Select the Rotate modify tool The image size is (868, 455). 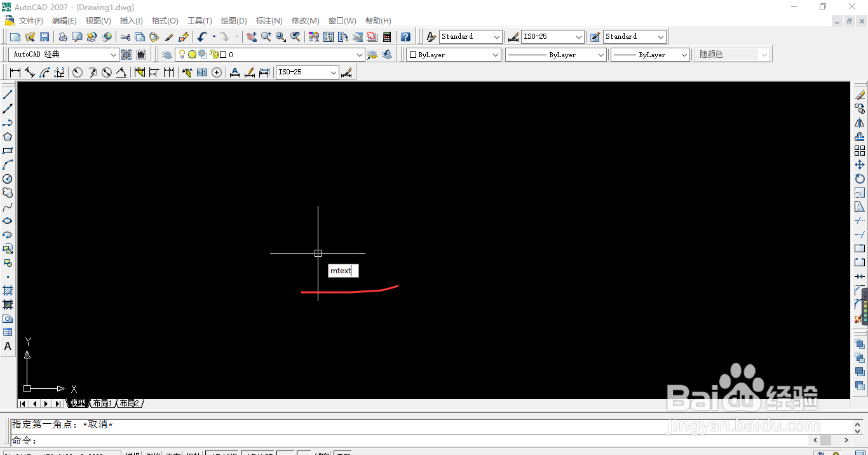tap(860, 179)
